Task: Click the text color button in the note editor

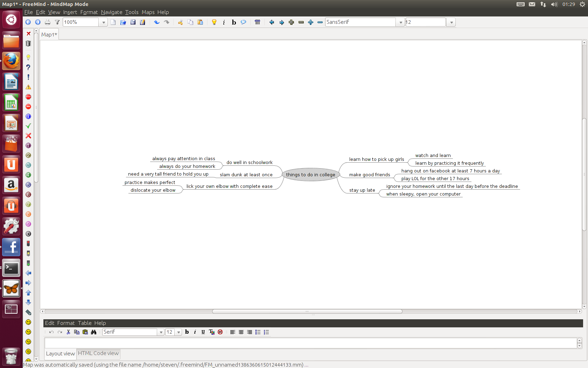Action: click(211, 332)
